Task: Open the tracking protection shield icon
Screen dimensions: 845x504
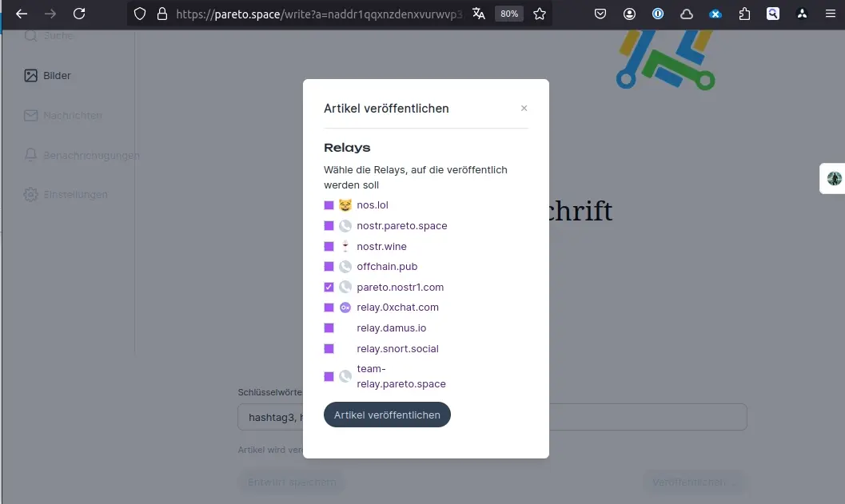Action: coord(140,14)
